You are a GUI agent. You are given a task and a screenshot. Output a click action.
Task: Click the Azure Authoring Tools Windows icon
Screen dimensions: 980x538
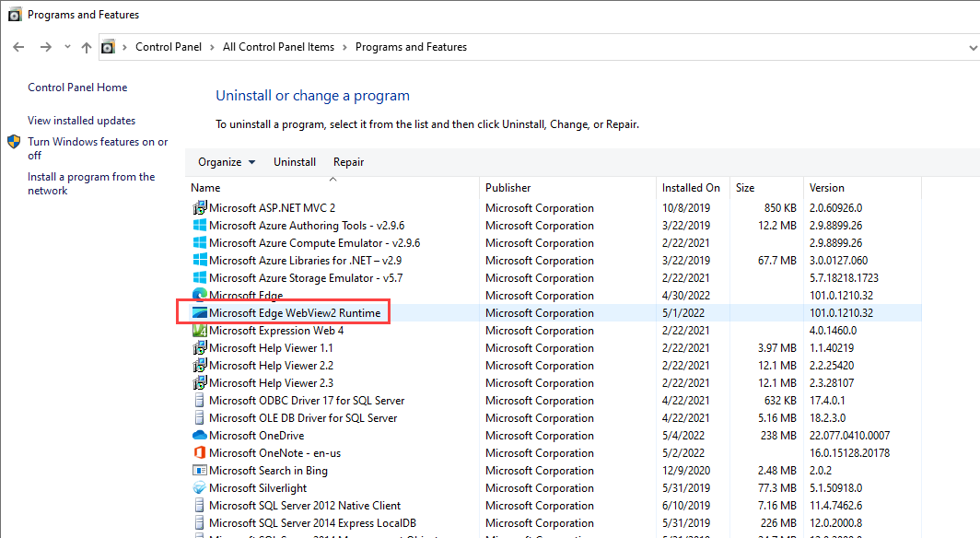[x=199, y=226]
